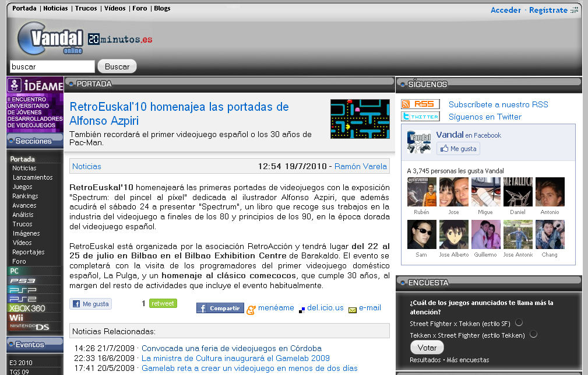Open La ministra de Cultura Gamelab 2009 article
This screenshot has width=588, height=375.
pyautogui.click(x=235, y=358)
